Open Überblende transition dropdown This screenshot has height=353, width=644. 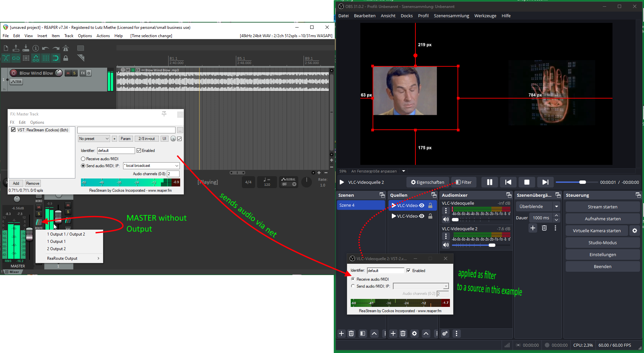tap(556, 206)
